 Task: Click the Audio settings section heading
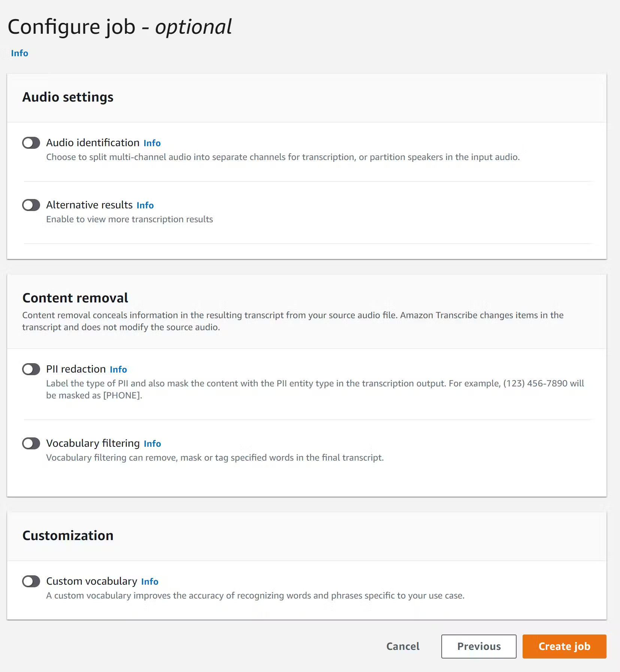(x=68, y=97)
